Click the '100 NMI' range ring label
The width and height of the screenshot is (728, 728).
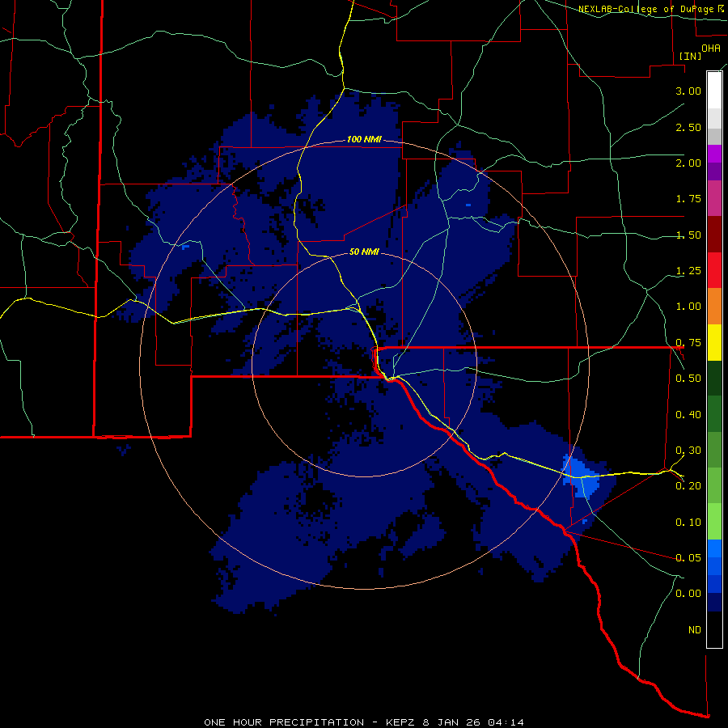[x=363, y=139]
